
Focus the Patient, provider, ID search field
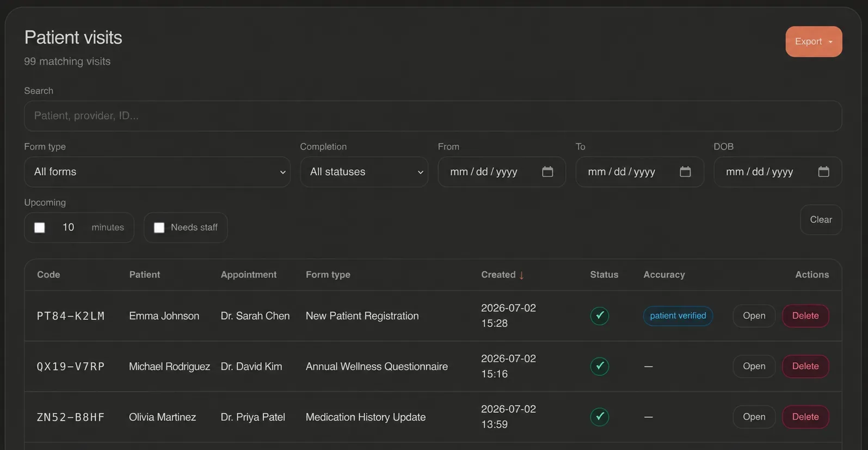(433, 116)
